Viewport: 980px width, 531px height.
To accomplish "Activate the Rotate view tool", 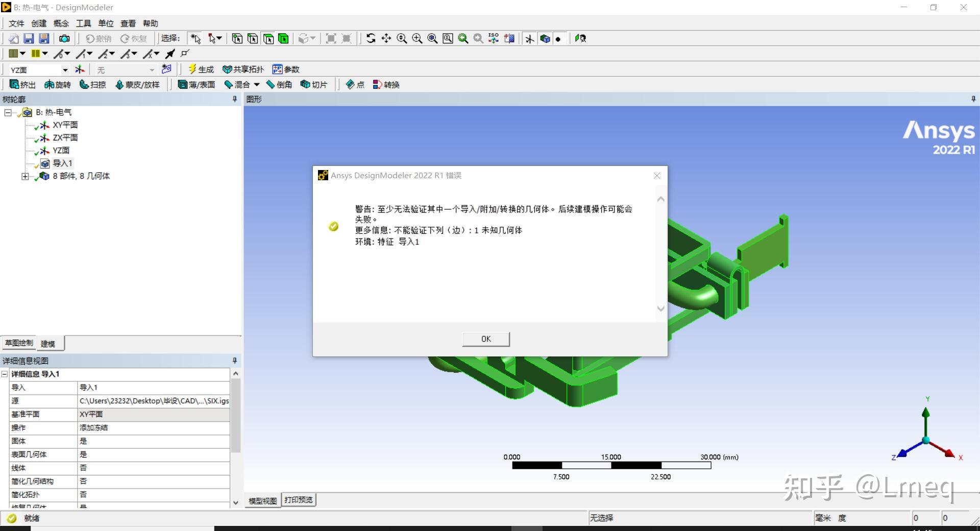I will tap(371, 38).
